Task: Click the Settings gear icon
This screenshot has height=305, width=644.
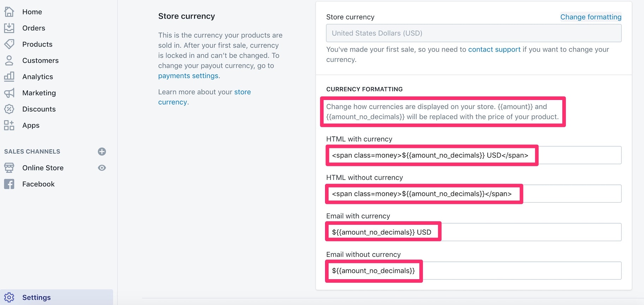Action: point(9,297)
